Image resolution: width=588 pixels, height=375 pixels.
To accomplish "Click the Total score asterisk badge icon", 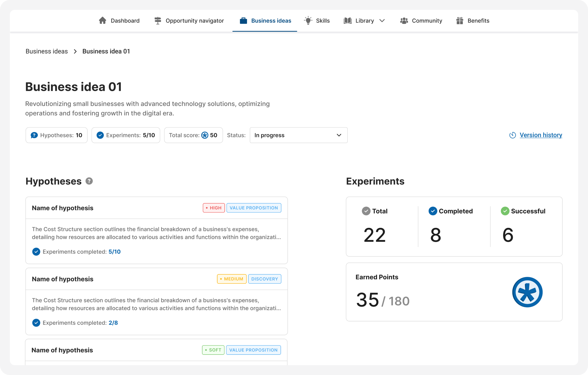I will tap(205, 135).
